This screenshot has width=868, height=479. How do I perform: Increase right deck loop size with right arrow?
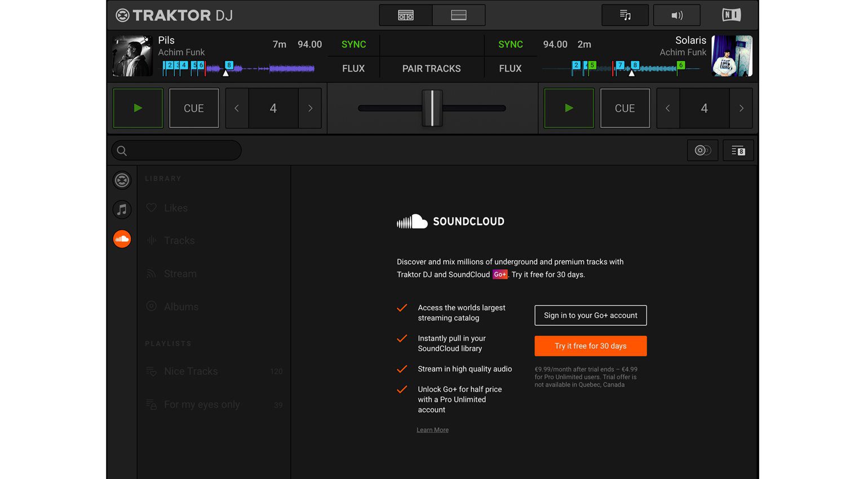coord(741,108)
